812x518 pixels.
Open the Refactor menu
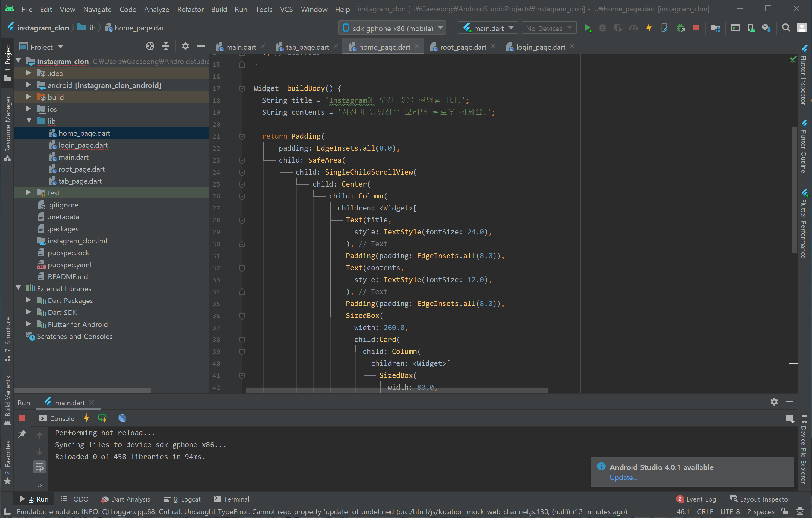click(x=190, y=9)
